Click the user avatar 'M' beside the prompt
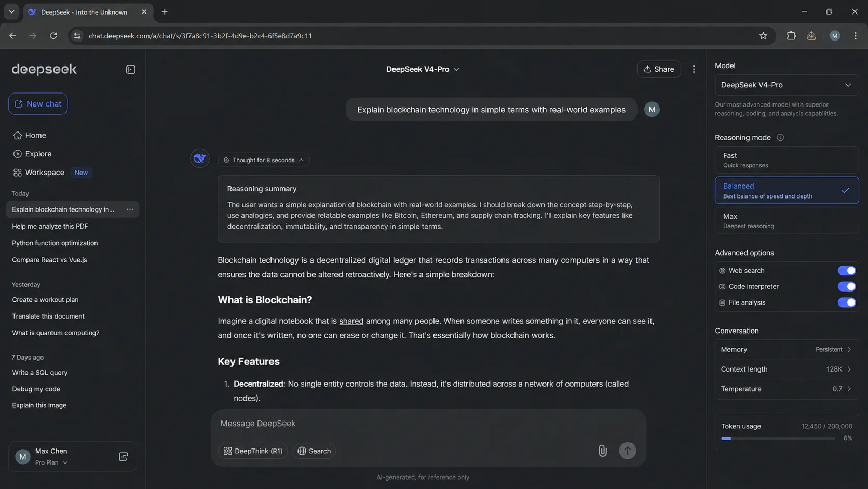868x489 pixels. tap(652, 110)
